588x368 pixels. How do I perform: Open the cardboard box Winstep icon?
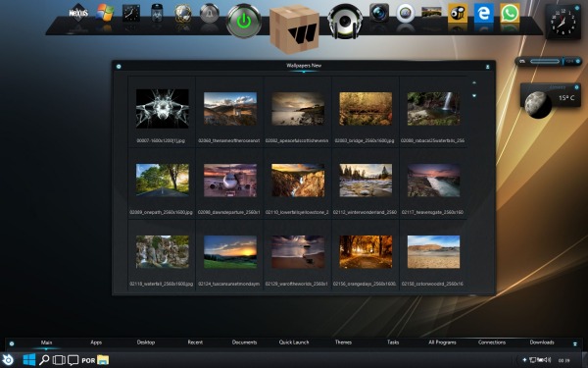294,28
